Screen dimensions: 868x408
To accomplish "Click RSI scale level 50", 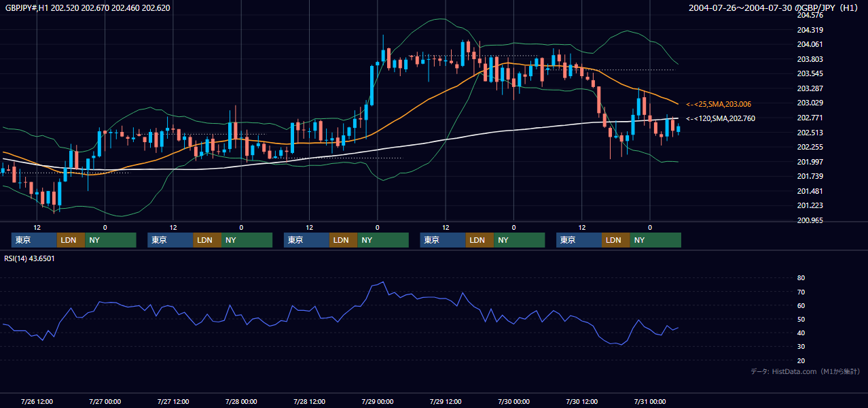I will [x=801, y=319].
